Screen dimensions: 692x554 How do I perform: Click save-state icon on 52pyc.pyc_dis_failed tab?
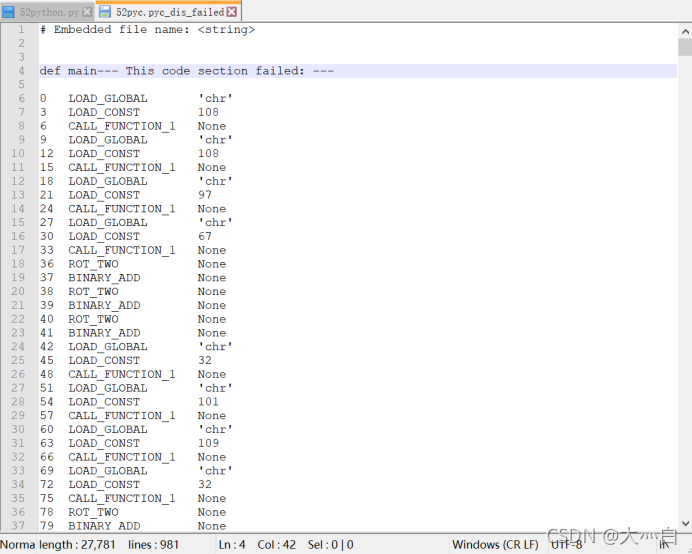[x=105, y=12]
